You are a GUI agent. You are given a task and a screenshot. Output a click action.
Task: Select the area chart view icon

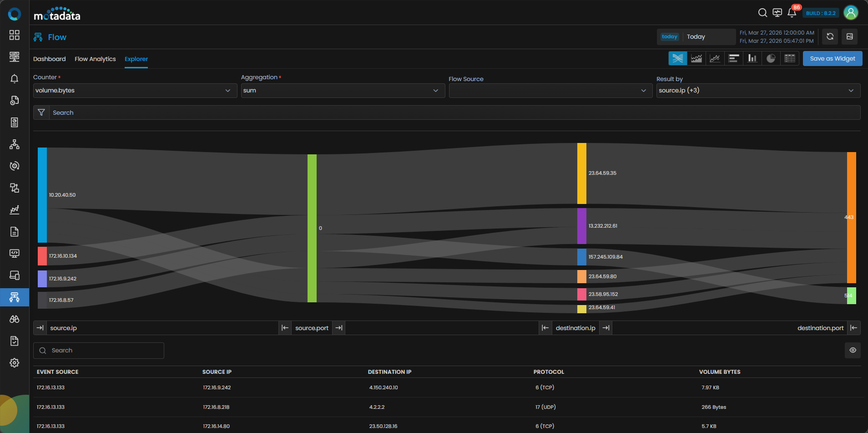point(696,58)
